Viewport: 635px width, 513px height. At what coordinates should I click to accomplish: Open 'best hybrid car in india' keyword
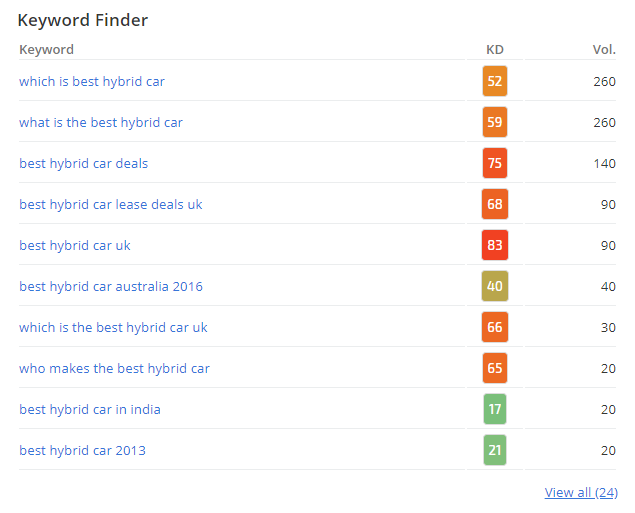[x=90, y=410]
